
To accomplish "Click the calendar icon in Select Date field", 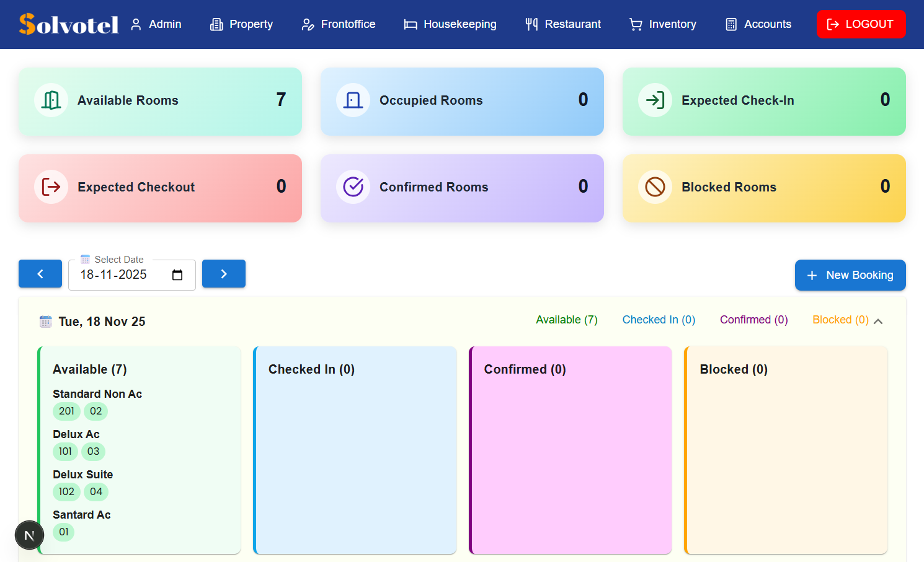I will tap(86, 259).
